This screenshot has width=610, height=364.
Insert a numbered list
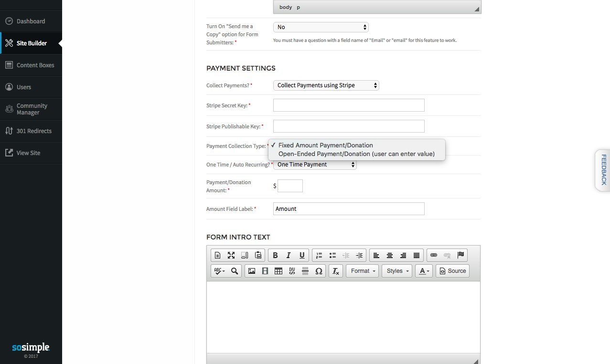tap(319, 255)
